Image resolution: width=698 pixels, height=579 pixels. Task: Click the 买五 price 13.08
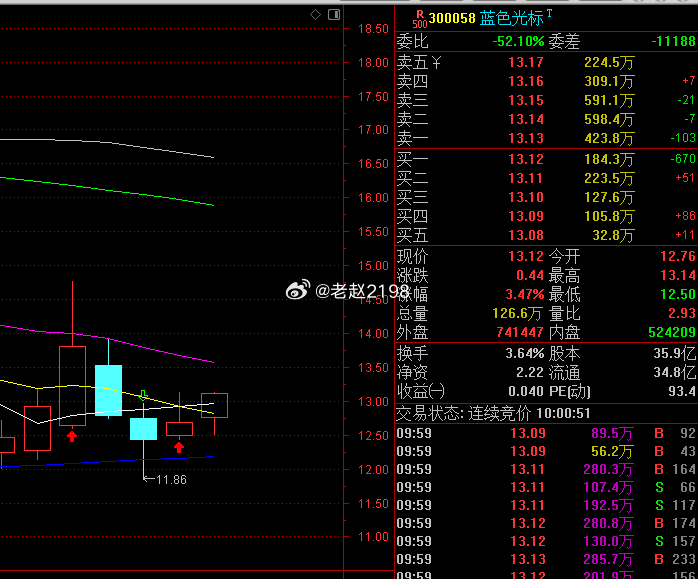point(526,235)
